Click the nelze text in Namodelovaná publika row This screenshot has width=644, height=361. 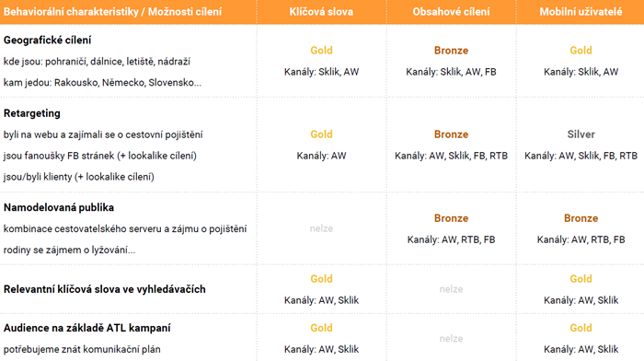pyautogui.click(x=321, y=228)
